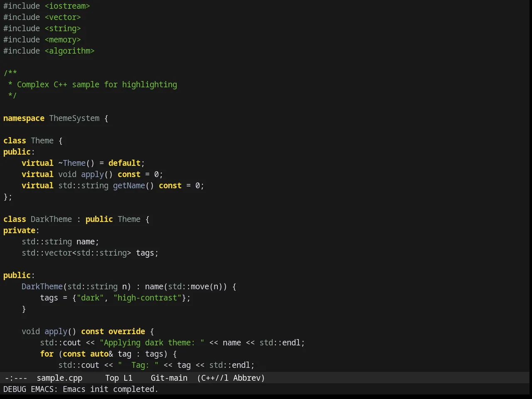Viewport: 532px width, 399px height.
Task: Click the 'for' loop keyword
Action: point(47,354)
